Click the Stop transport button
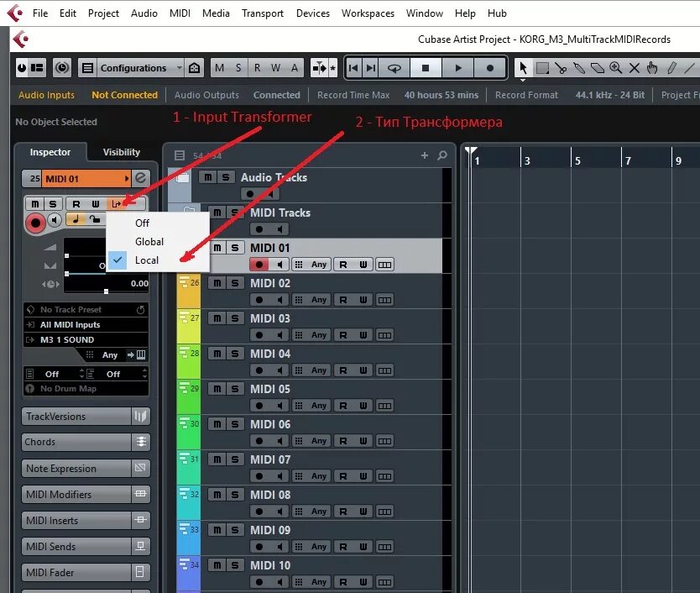The width and height of the screenshot is (700, 593). click(426, 68)
